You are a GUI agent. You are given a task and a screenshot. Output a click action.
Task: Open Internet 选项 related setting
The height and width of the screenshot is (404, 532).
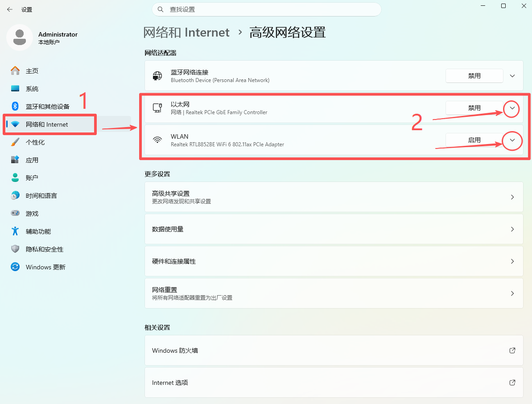click(334, 383)
